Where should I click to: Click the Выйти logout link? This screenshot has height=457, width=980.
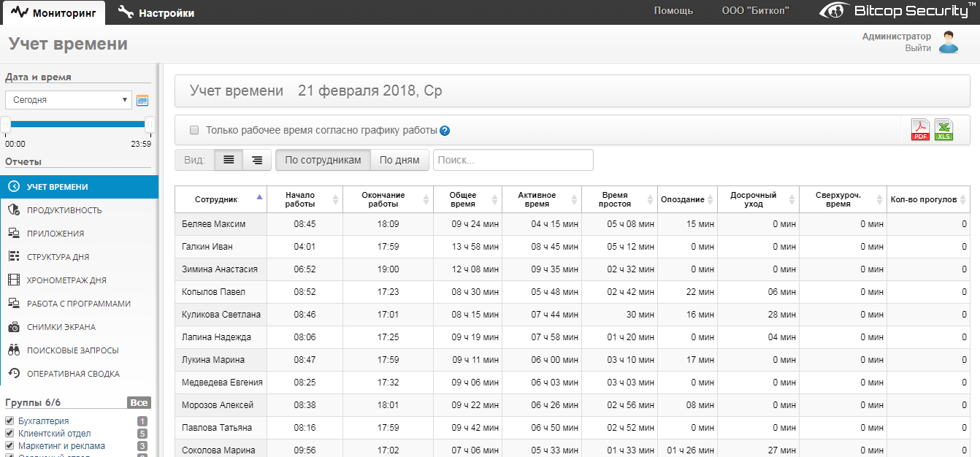pyautogui.click(x=918, y=48)
